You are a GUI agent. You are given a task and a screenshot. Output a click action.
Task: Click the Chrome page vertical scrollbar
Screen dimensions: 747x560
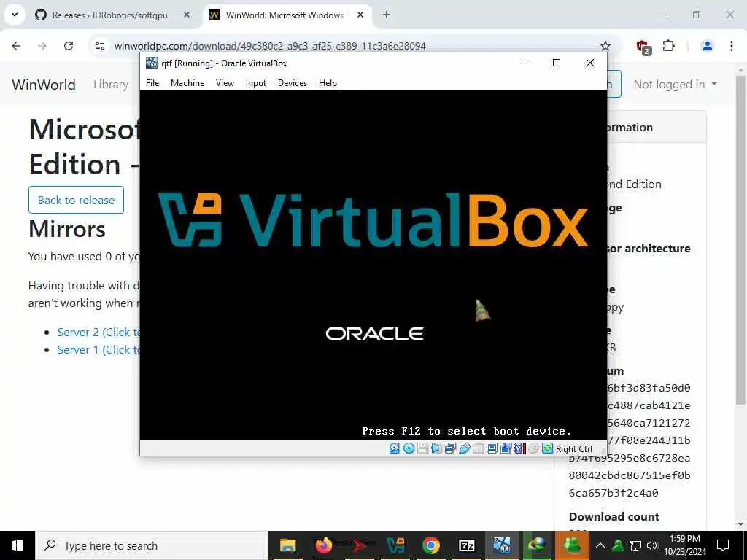[741, 238]
